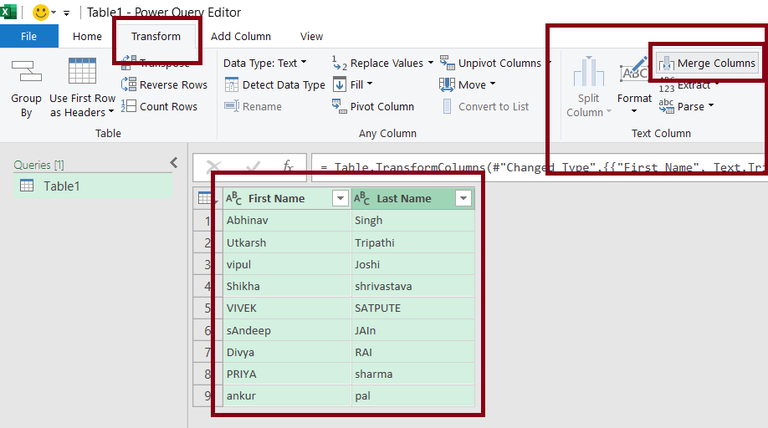Click the Split Column icon
The width and height of the screenshot is (768, 428).
(x=588, y=71)
